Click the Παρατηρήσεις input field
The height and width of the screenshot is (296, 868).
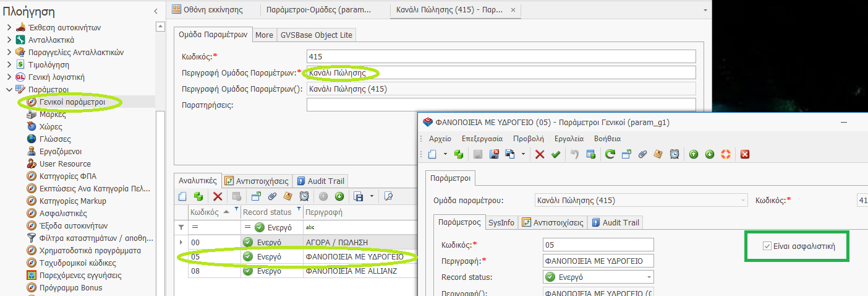pyautogui.click(x=501, y=105)
